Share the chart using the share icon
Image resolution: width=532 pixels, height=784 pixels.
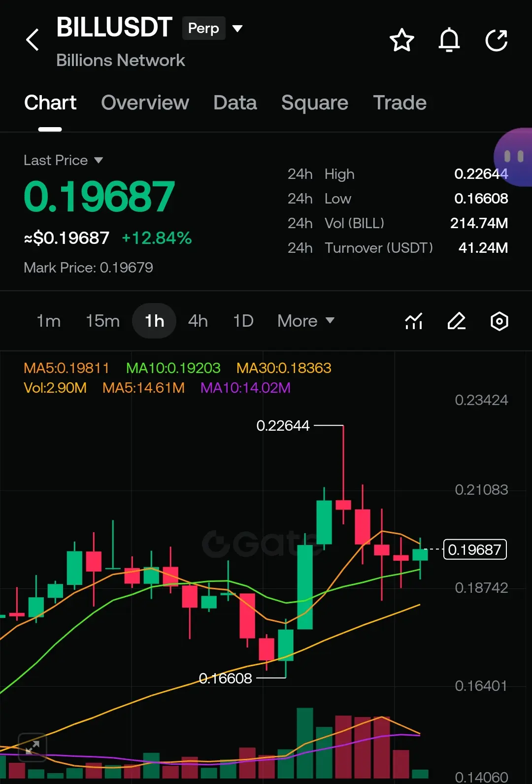coord(496,40)
